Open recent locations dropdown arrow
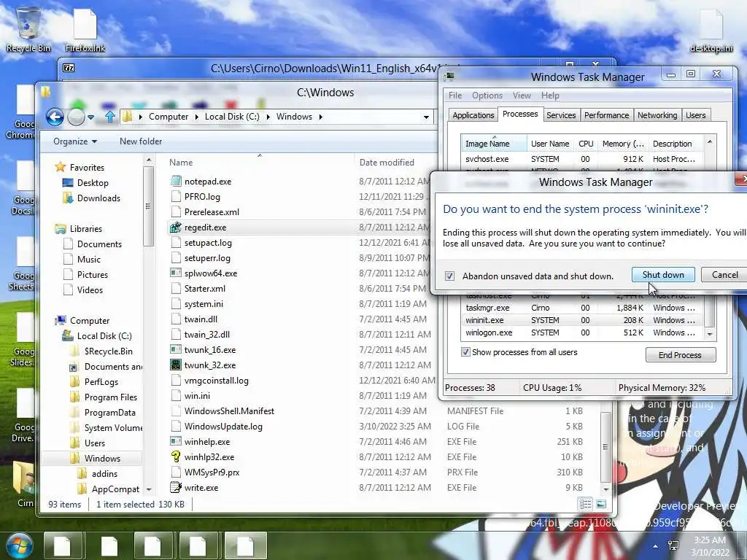 (x=90, y=117)
